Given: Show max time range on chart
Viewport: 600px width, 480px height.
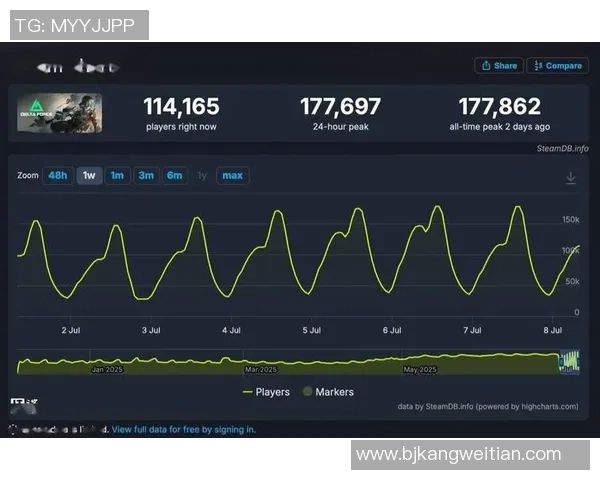Looking at the screenshot, I should (232, 176).
